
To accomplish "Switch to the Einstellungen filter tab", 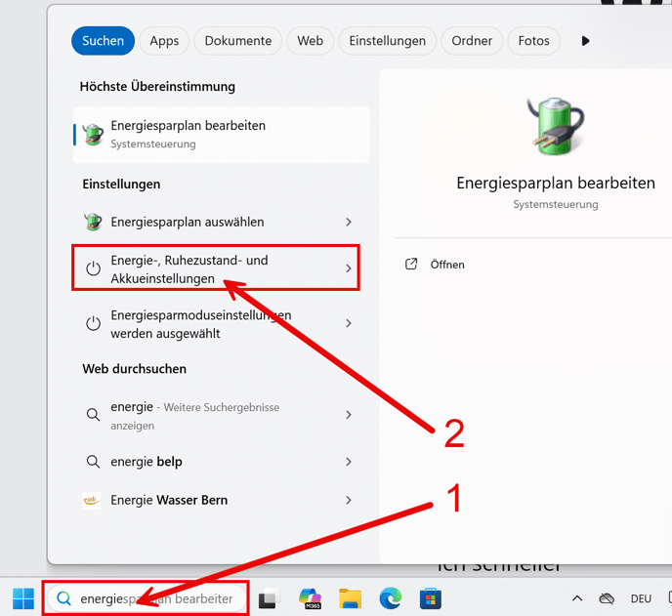I will [x=387, y=41].
